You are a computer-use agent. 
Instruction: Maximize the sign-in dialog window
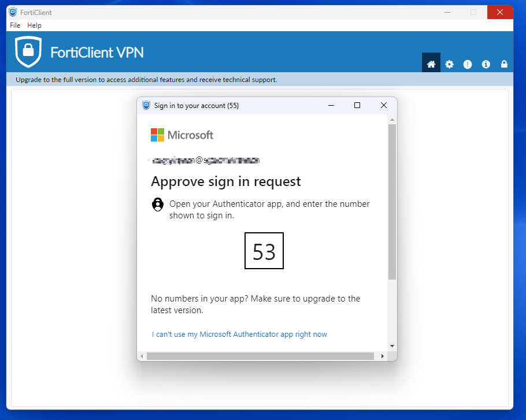357,105
